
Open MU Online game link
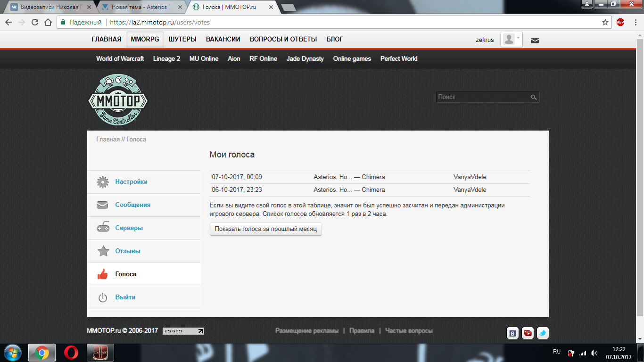(204, 59)
